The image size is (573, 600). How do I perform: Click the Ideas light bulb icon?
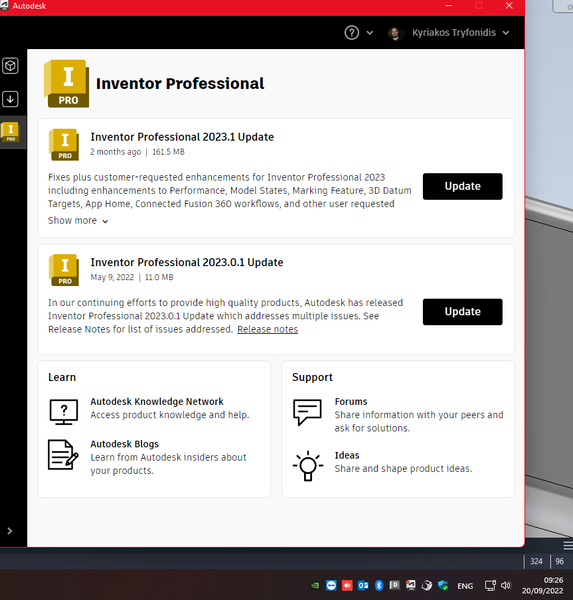click(308, 466)
